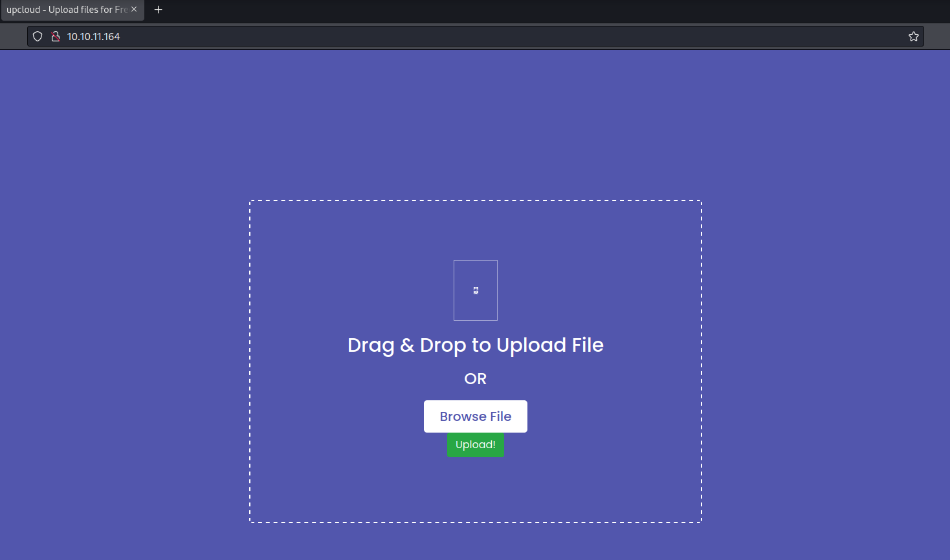Open a new tab with the plus icon
The width and height of the screenshot is (950, 560).
158,10
